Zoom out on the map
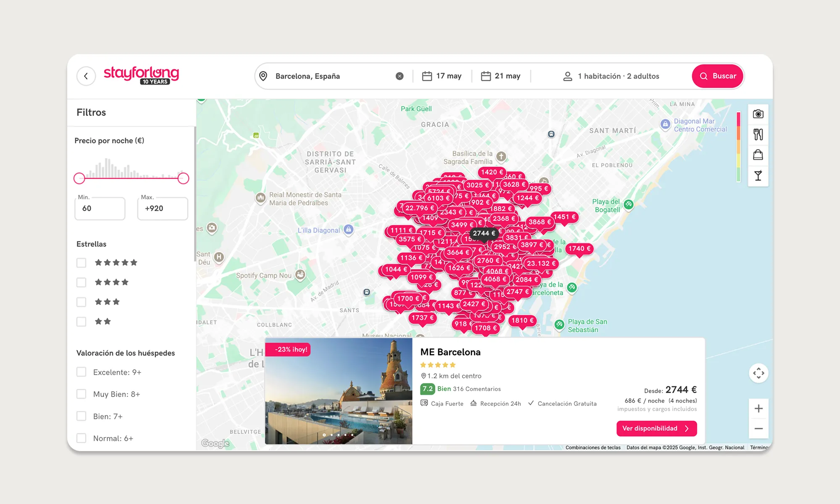The height and width of the screenshot is (504, 840). (x=759, y=429)
